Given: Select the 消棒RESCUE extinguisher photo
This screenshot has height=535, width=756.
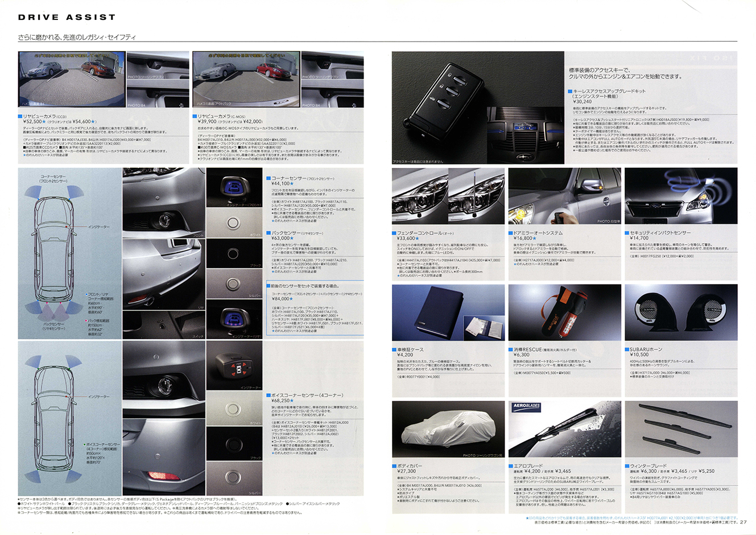Looking at the screenshot, I should 564,313.
